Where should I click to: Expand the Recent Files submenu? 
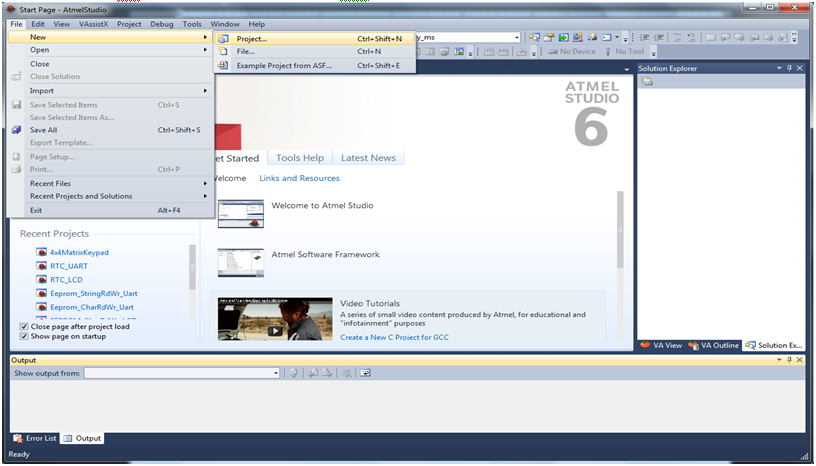coord(110,183)
